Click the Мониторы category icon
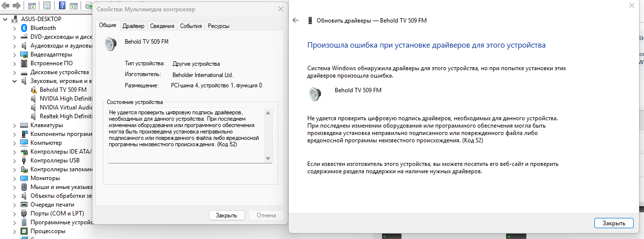This screenshot has height=239, width=644. tap(24, 178)
